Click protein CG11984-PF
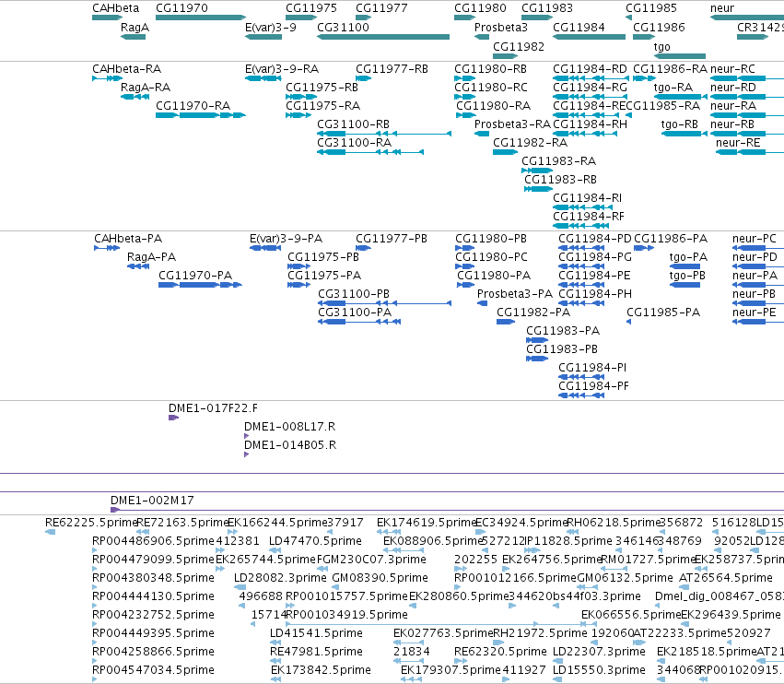The height and width of the screenshot is (684, 784). pos(581,395)
